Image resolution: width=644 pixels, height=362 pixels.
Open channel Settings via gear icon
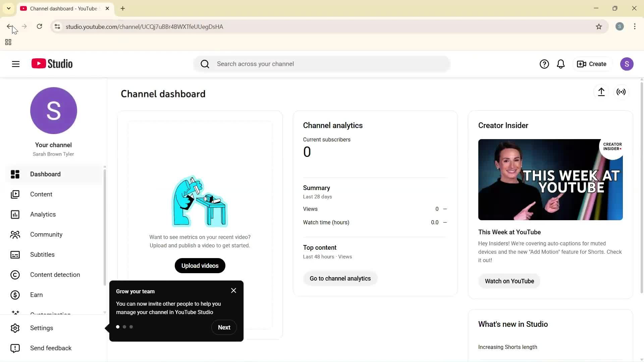click(x=41, y=328)
